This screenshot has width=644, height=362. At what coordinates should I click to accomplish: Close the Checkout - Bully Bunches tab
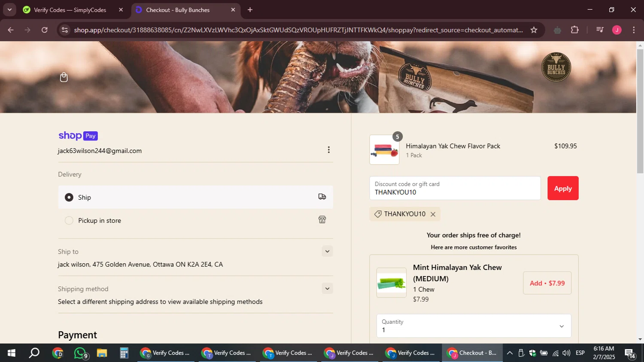tap(233, 10)
